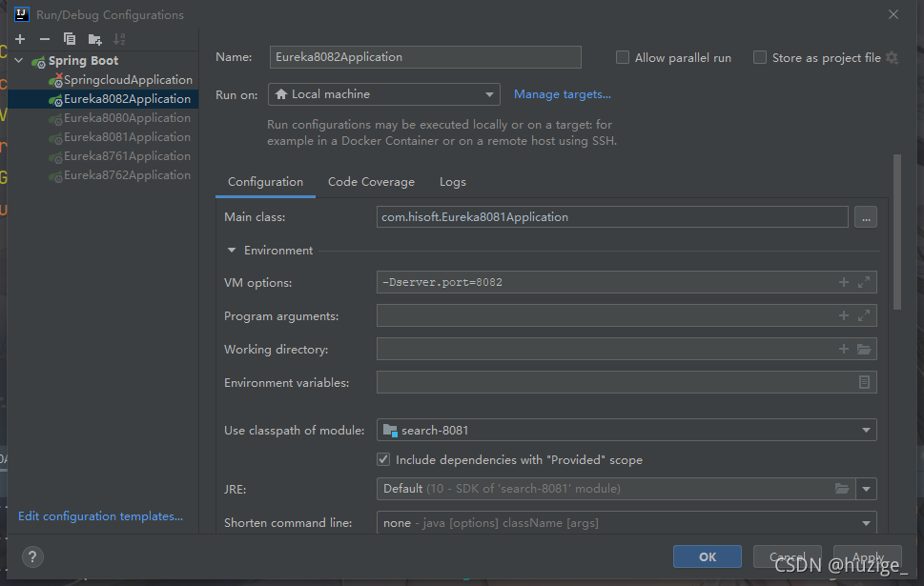Expand the VM options field editor

pyautogui.click(x=864, y=283)
